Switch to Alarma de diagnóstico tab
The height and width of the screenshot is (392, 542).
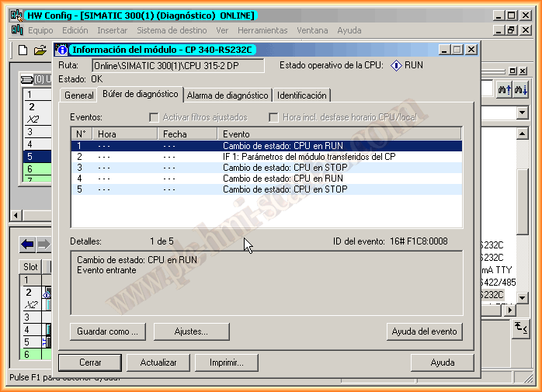tap(228, 95)
